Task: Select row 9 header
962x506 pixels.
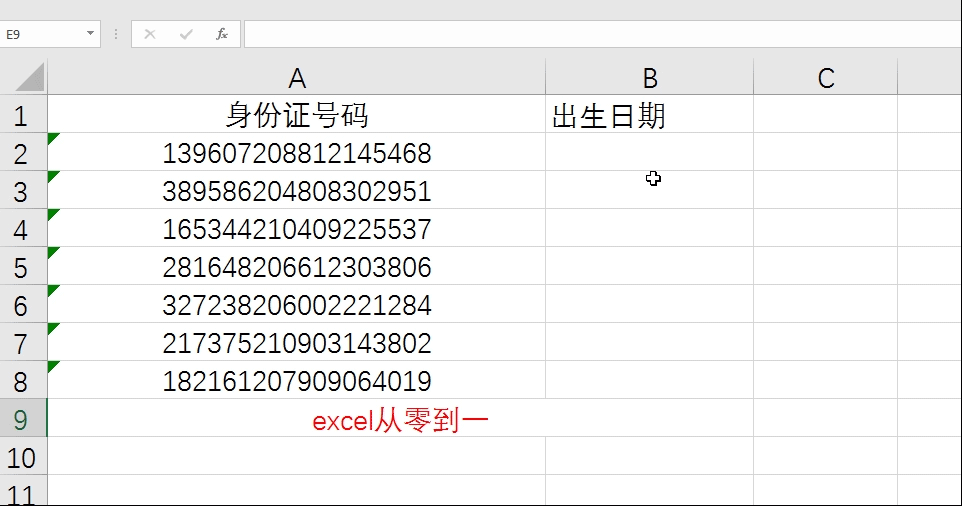Action: (x=22, y=419)
